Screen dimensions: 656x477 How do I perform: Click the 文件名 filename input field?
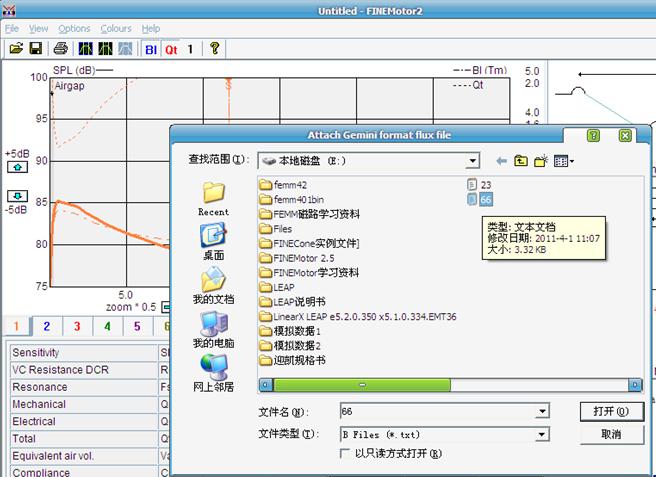(438, 412)
